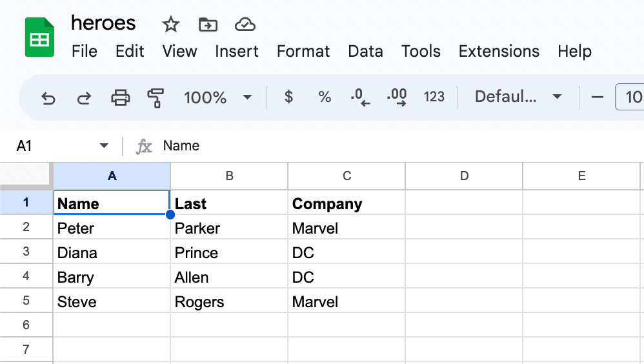
Task: Open the Move to folder icon
Action: tap(208, 25)
